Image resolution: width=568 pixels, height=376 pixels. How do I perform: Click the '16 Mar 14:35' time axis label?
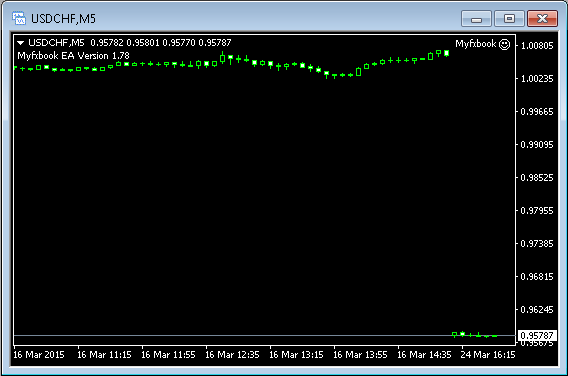click(424, 355)
